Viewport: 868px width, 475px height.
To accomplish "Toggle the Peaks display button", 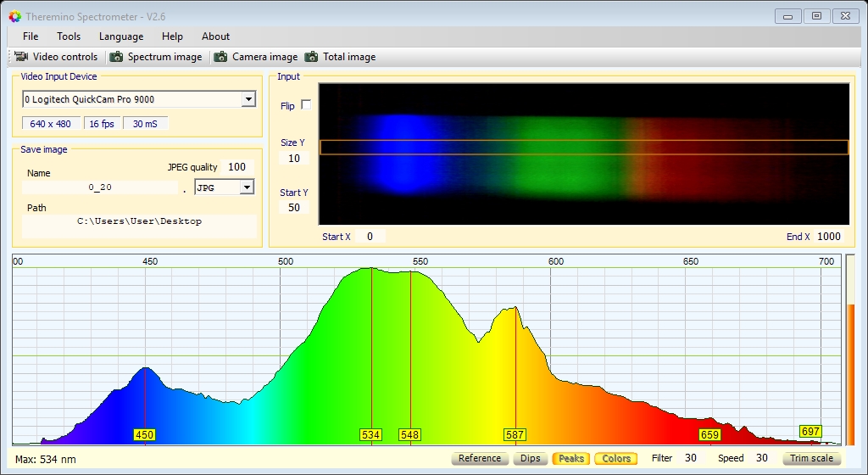I will point(570,458).
